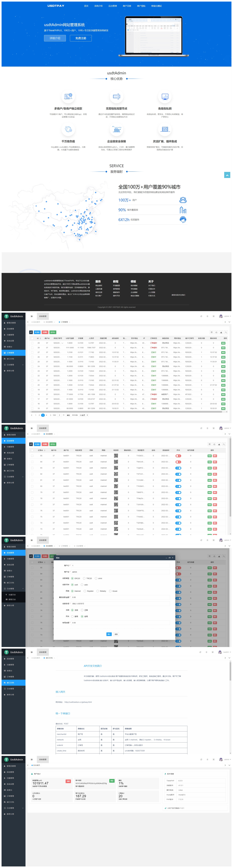Click 最低收款金额 input in 添加 dialog
The image size is (233, 868).
tap(120, 597)
